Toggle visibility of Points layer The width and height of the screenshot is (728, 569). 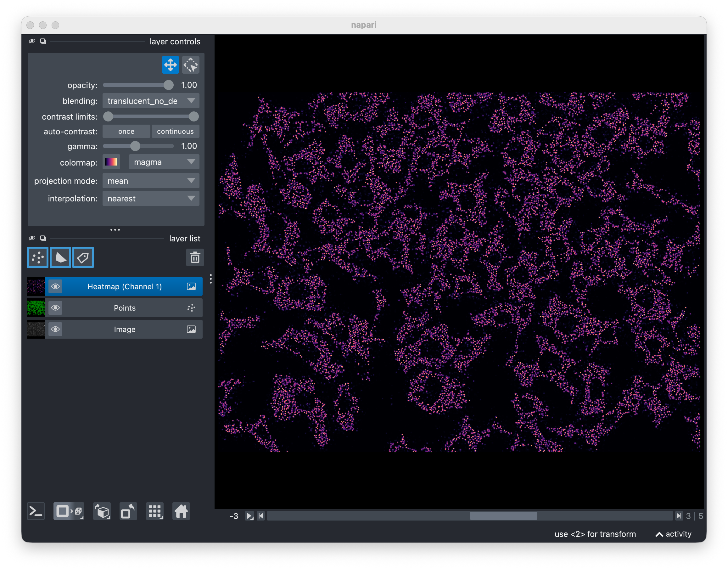pos(55,308)
